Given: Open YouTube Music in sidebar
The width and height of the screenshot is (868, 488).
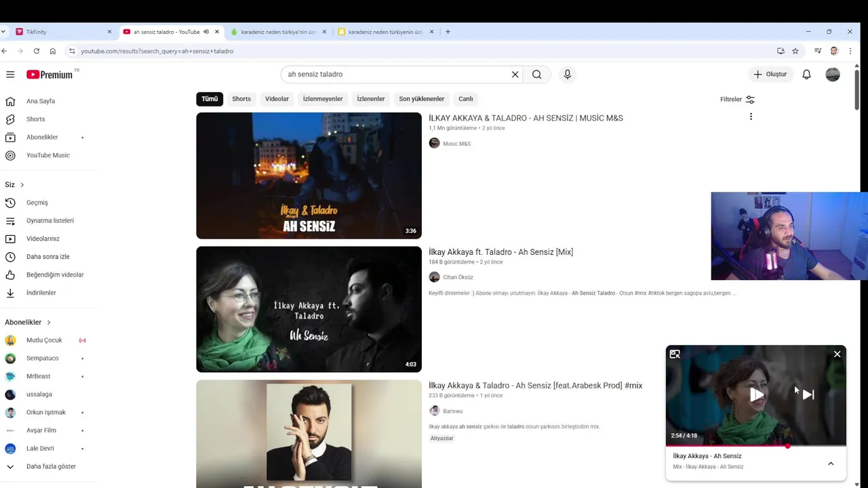Looking at the screenshot, I should point(48,155).
